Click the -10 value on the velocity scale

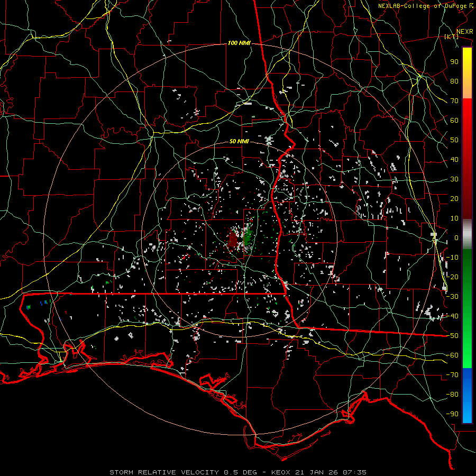[452, 258]
